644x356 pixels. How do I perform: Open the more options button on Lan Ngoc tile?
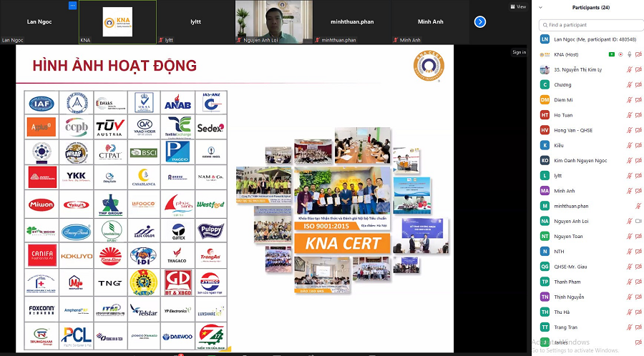click(x=72, y=5)
